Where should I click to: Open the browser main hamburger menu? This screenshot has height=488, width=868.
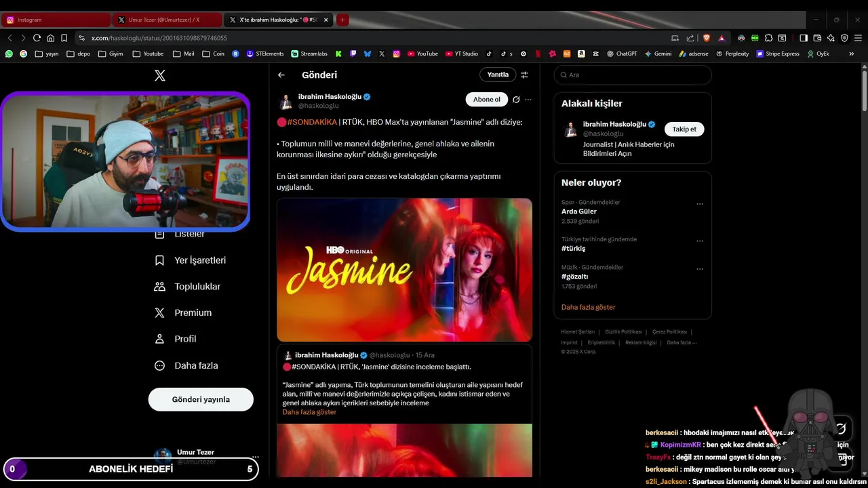coord(859,38)
